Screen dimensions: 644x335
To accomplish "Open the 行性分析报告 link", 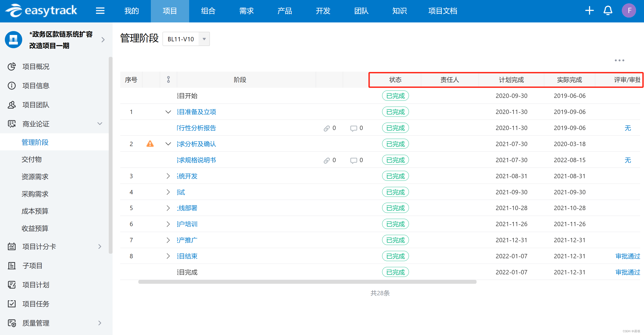I will pos(197,128).
